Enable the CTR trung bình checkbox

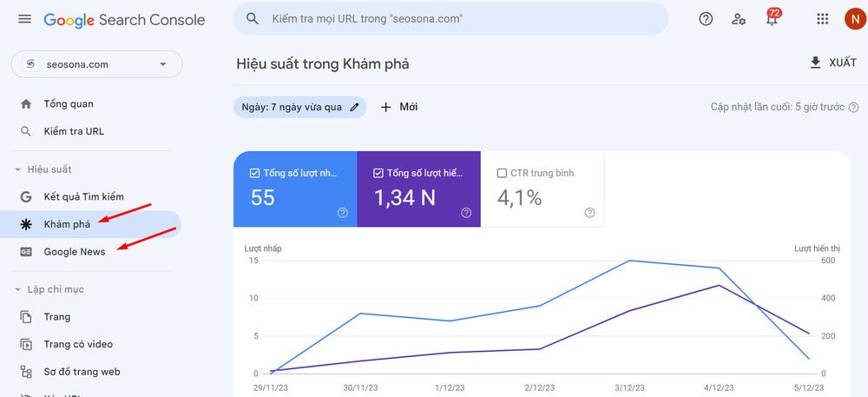pyautogui.click(x=502, y=173)
